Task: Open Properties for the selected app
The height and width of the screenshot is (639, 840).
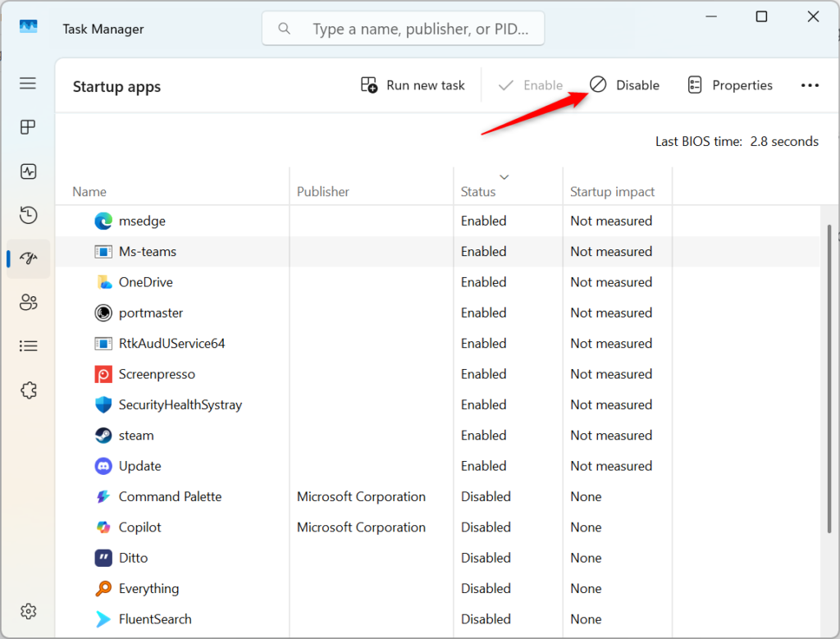Action: click(729, 84)
